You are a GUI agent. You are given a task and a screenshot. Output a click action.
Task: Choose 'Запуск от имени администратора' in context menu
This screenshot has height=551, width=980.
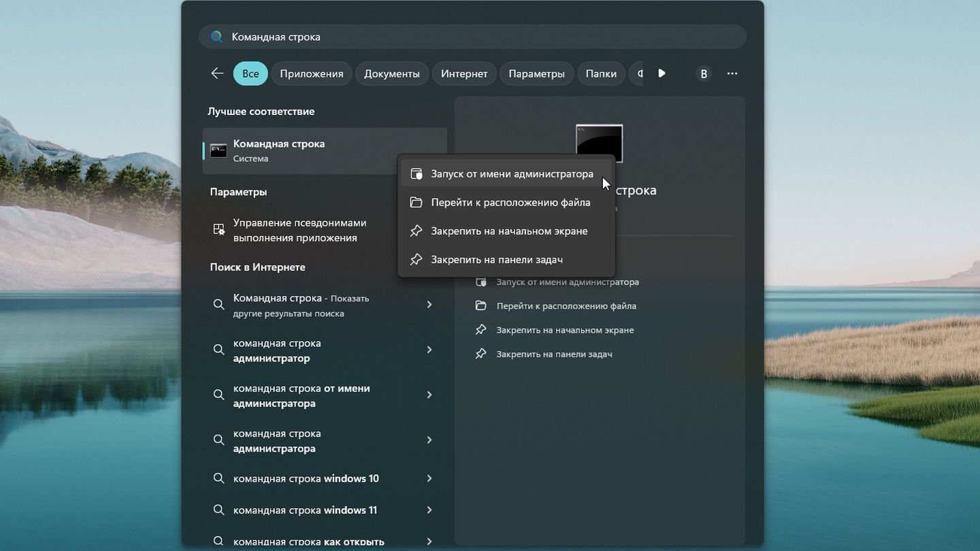coord(506,174)
